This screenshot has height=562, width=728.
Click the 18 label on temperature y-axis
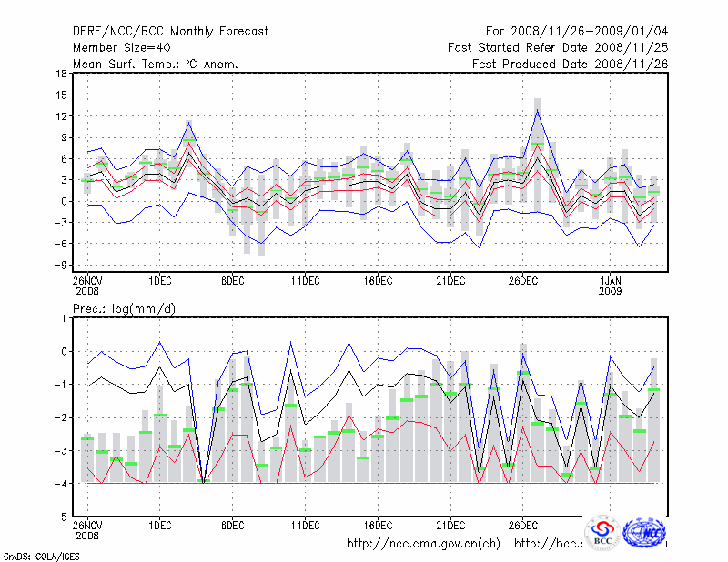click(x=61, y=74)
